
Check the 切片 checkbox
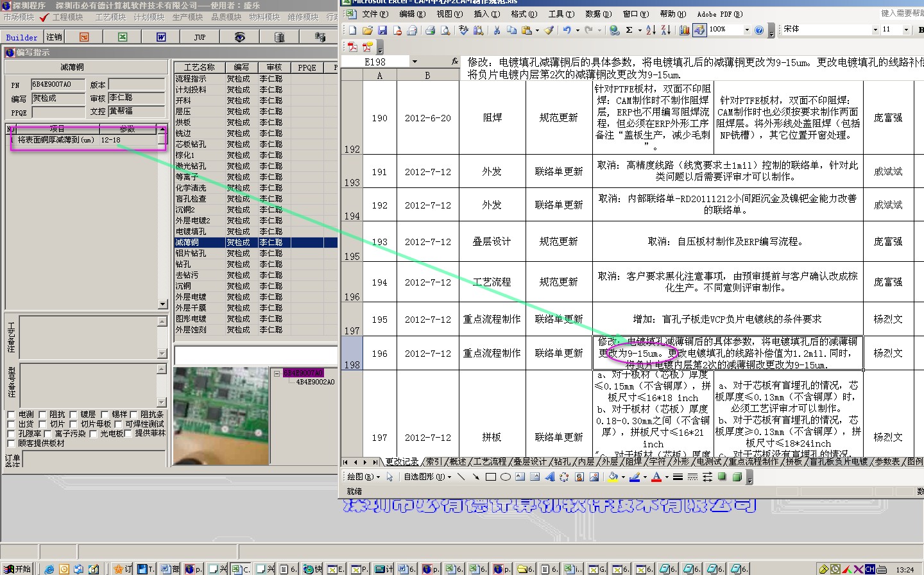coord(42,424)
